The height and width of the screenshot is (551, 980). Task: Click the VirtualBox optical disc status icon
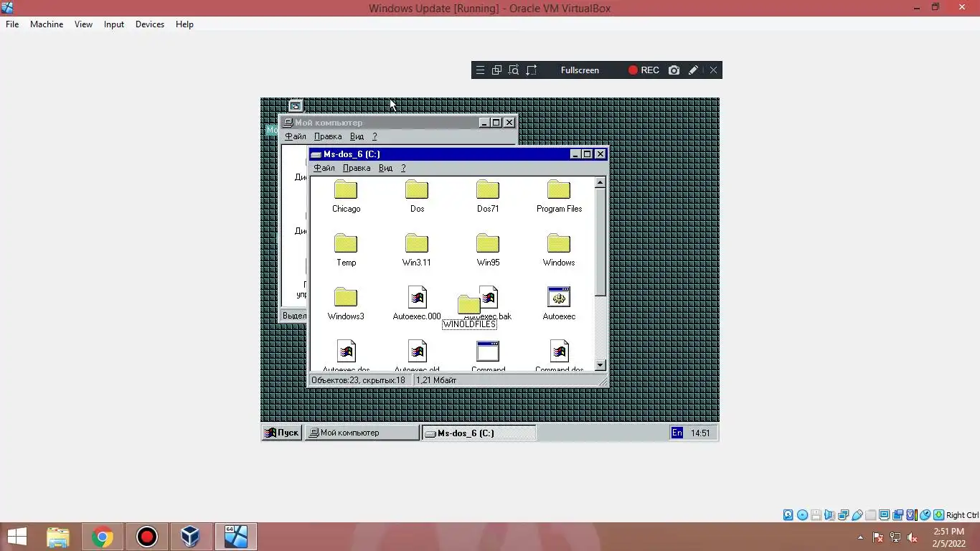(x=802, y=515)
